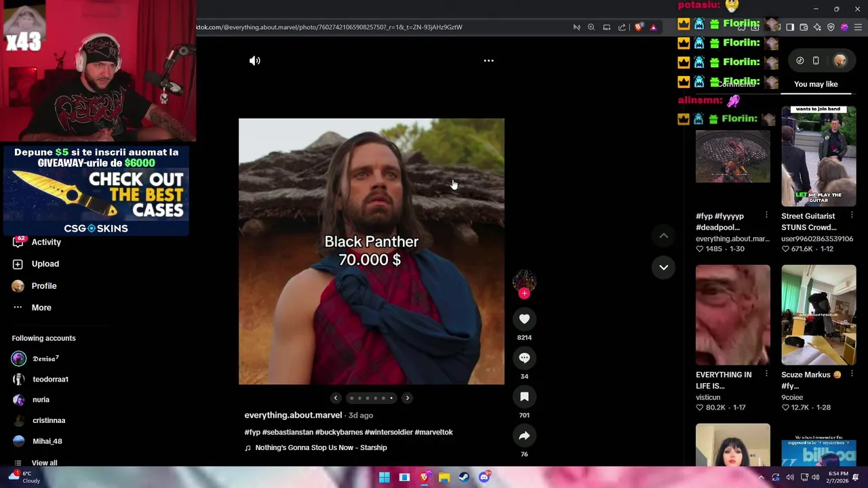The width and height of the screenshot is (868, 488).
Task: Open the #fyp hashtag below the post
Action: coord(252,432)
